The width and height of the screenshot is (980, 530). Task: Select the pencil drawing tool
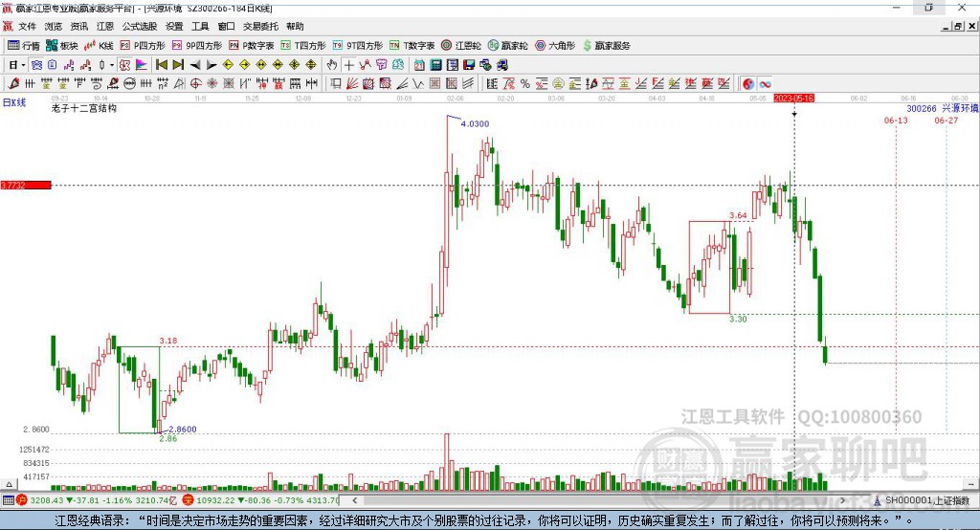(12, 84)
